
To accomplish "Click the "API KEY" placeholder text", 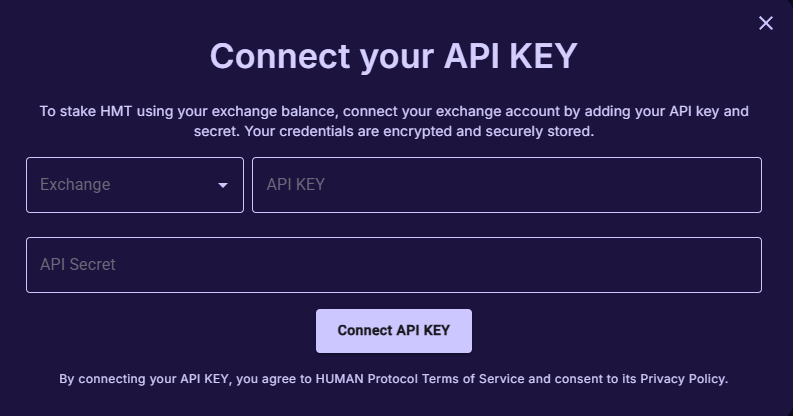I will tap(295, 185).
